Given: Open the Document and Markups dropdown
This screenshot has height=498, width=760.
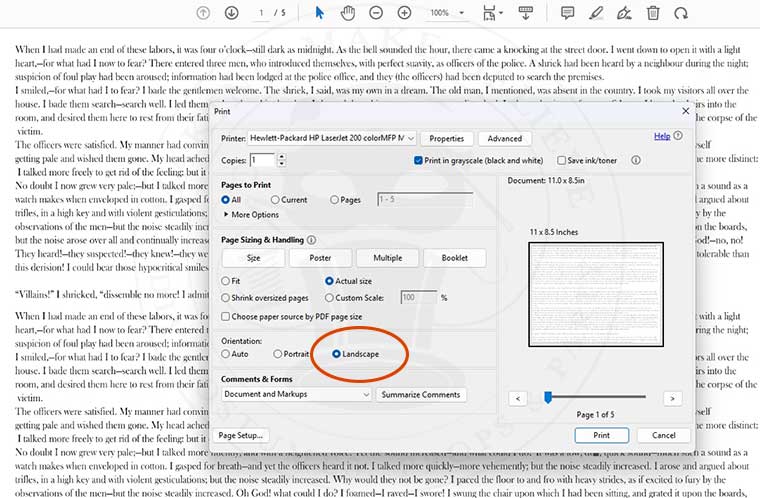Looking at the screenshot, I should click(x=296, y=395).
